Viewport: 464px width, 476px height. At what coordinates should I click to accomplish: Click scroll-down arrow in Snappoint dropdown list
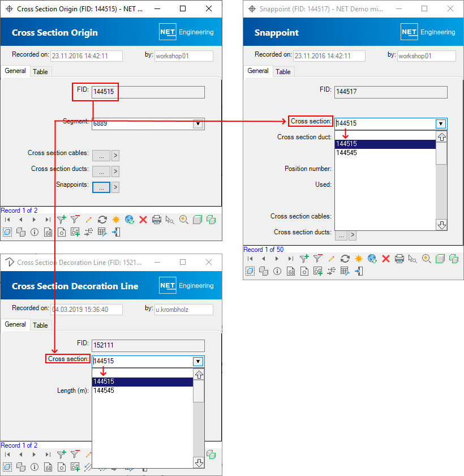click(x=441, y=225)
